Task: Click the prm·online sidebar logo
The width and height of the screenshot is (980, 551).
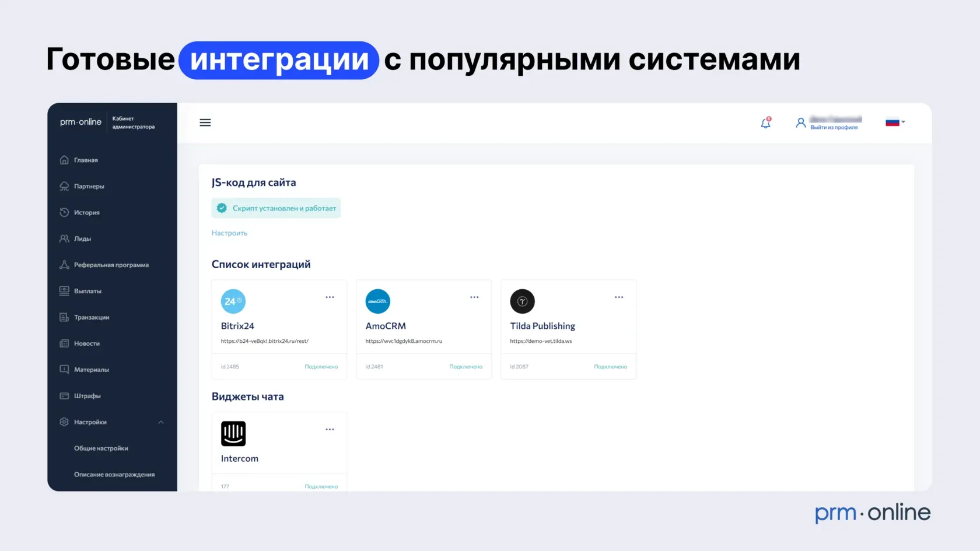Action: click(x=80, y=122)
